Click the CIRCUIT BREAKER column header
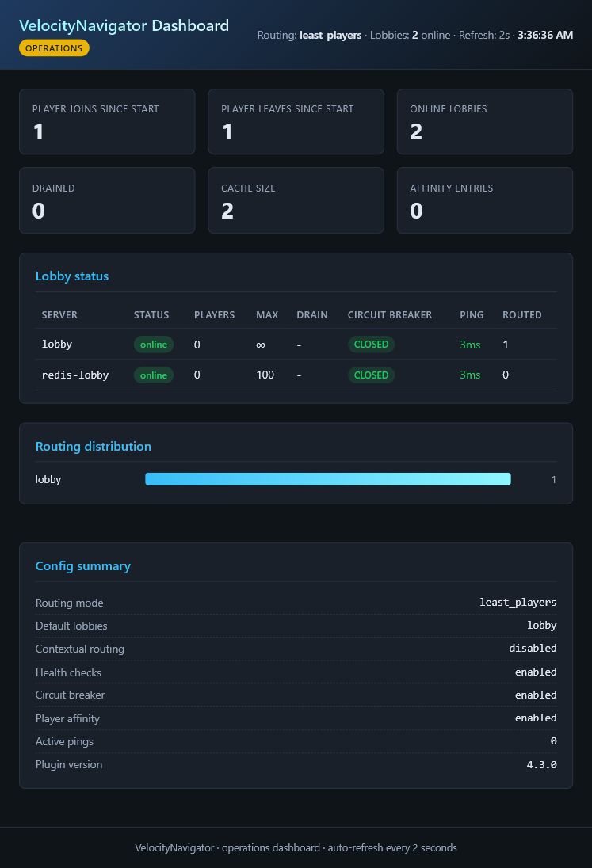 point(389,315)
